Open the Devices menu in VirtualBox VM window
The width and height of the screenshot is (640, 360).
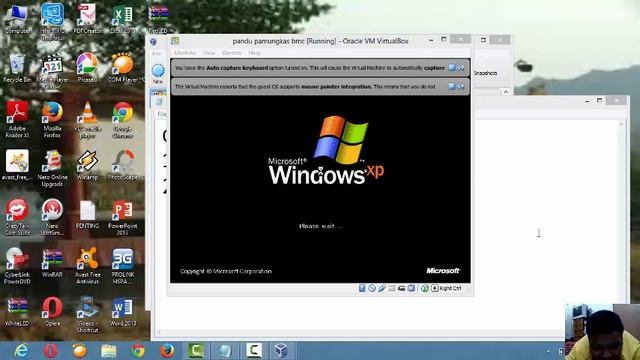[231, 53]
